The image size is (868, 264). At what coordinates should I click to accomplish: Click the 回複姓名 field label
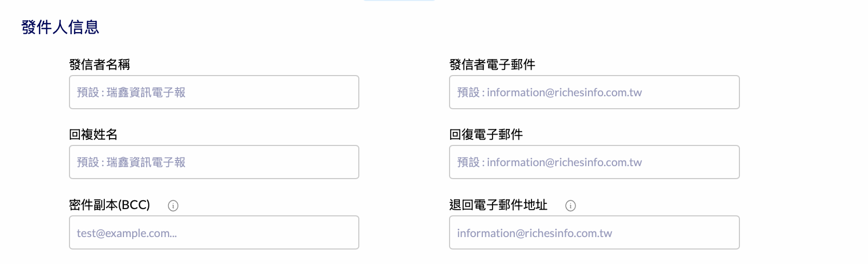[x=93, y=135]
